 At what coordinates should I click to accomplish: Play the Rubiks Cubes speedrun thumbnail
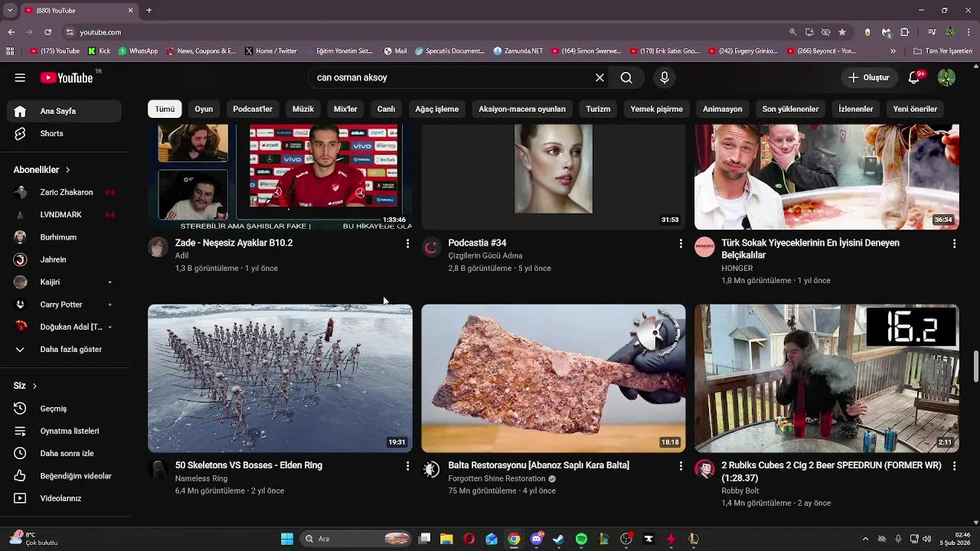(827, 378)
